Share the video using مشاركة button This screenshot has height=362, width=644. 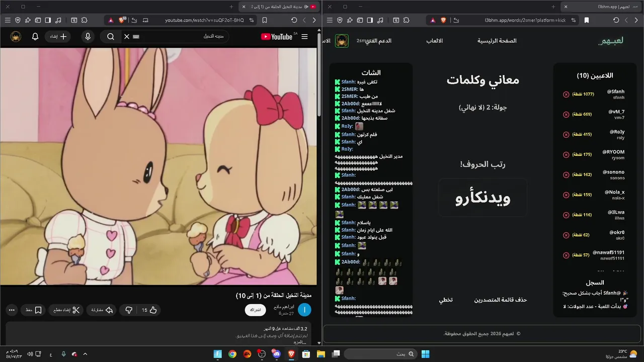(102, 310)
